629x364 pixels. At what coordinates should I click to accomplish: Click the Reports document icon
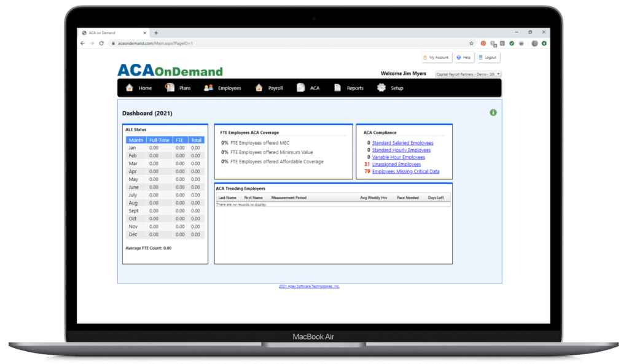pos(337,88)
